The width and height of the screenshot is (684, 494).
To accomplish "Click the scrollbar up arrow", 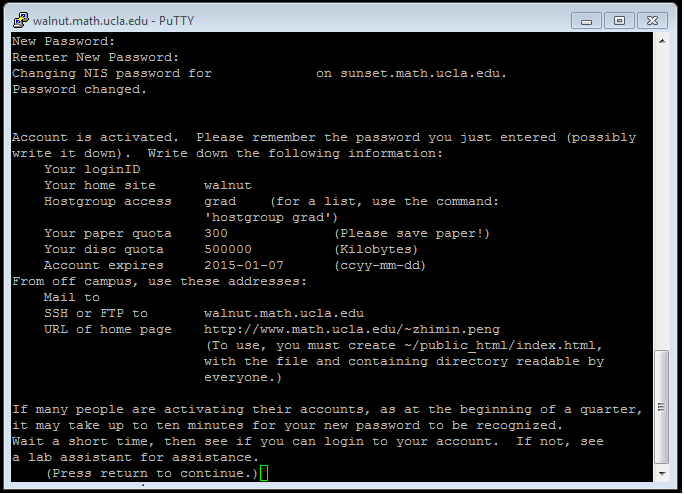I will pos(662,41).
